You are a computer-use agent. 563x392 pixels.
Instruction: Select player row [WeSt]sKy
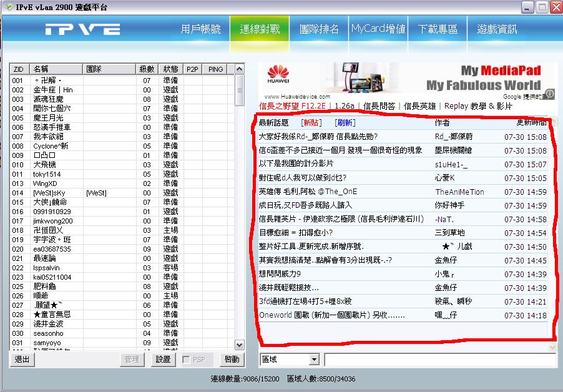click(x=122, y=193)
